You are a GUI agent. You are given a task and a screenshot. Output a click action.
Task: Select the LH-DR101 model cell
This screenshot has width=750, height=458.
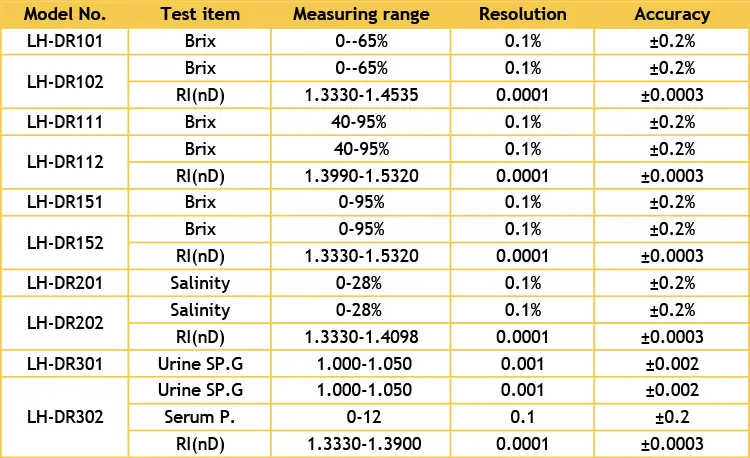coord(64,41)
